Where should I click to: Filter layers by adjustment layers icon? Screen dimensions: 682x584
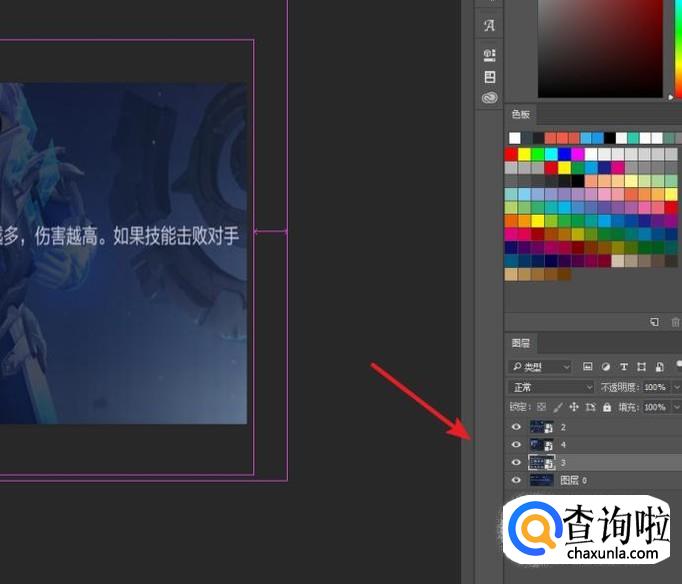[605, 367]
